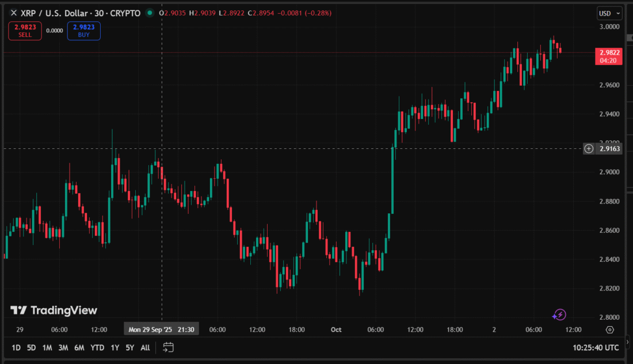Open the USD currency dropdown
Image resolution: width=633 pixels, height=364 pixels.
click(x=610, y=13)
